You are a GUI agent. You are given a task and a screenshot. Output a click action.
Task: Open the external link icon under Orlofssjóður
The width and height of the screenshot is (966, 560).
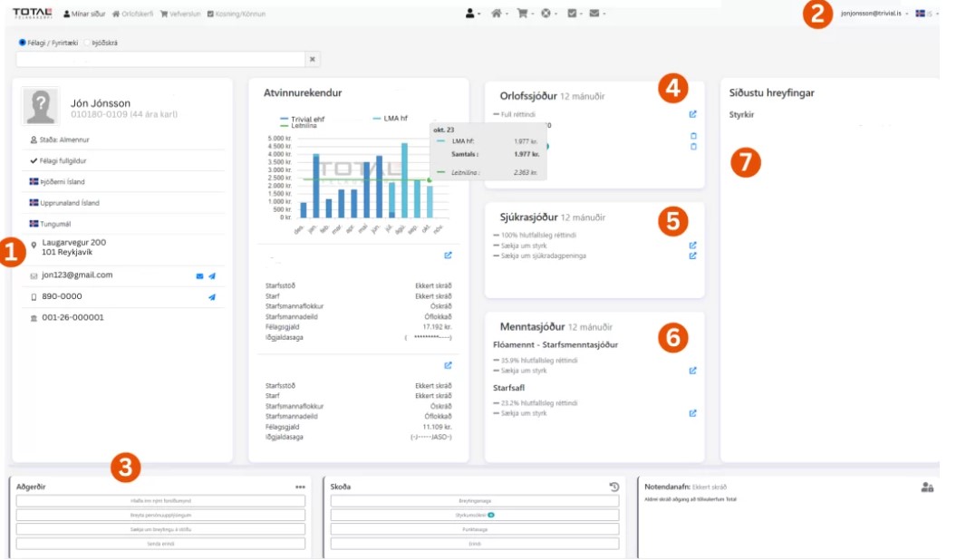click(x=692, y=114)
